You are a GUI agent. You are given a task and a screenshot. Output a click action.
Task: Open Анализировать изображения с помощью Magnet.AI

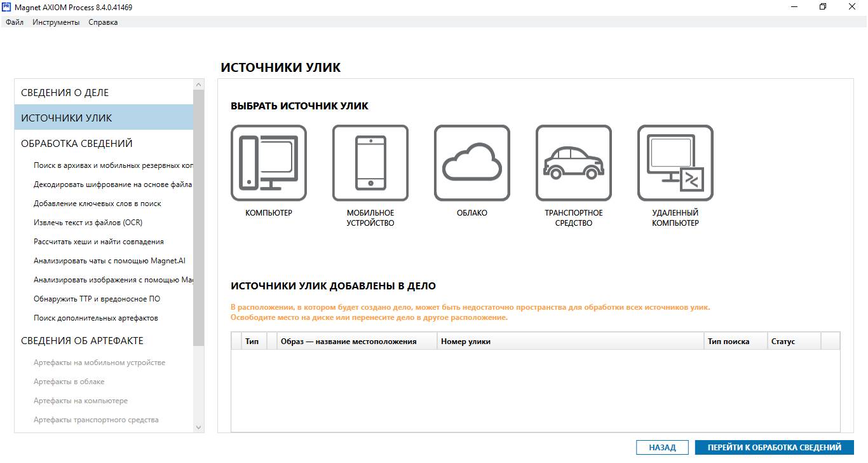(113, 280)
